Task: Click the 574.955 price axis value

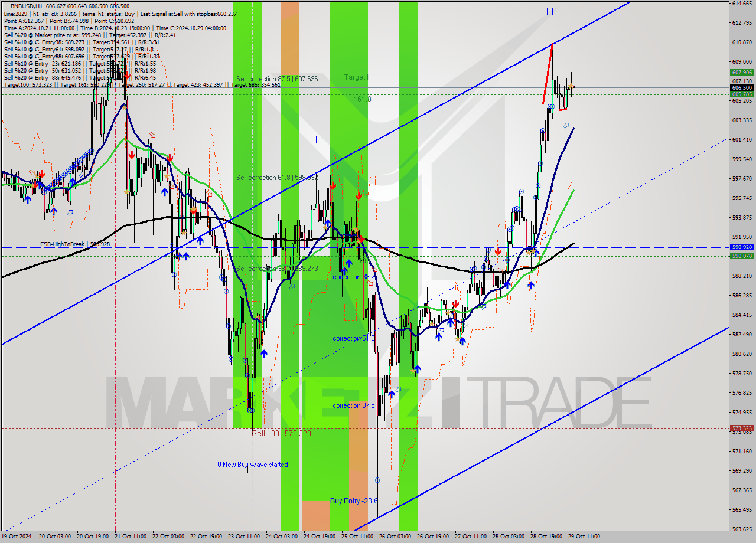Action: pos(742,413)
